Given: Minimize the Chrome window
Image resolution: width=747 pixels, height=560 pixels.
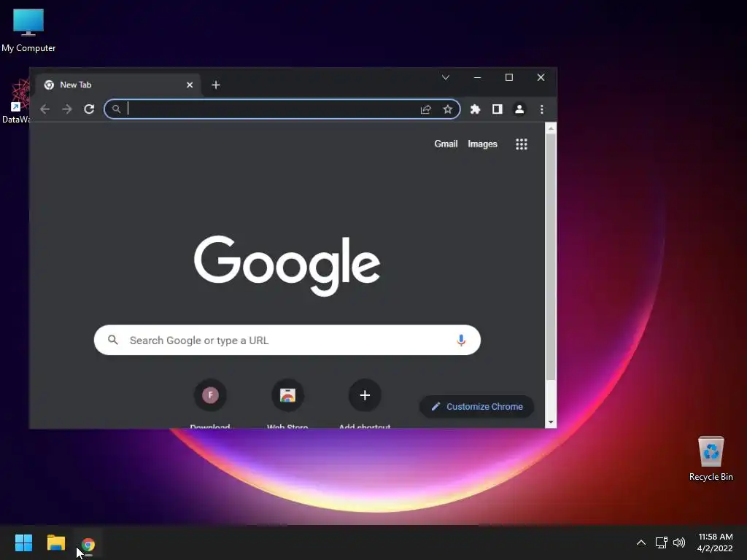Looking at the screenshot, I should 477,77.
